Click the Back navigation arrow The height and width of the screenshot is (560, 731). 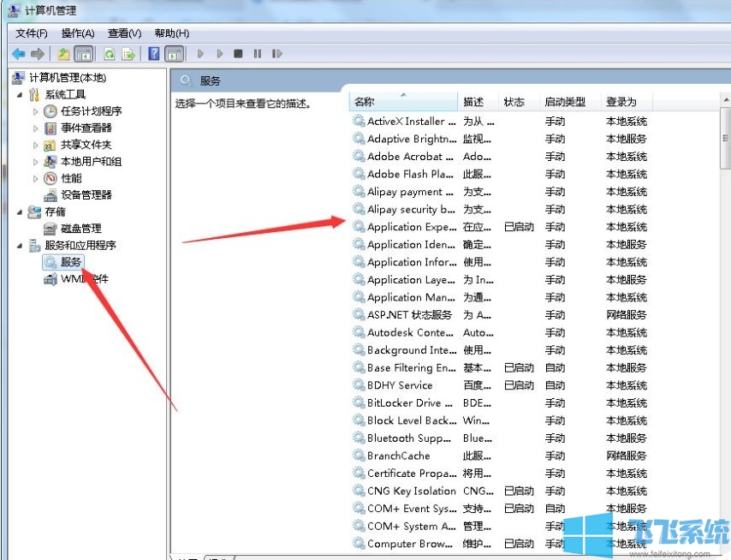point(19,53)
